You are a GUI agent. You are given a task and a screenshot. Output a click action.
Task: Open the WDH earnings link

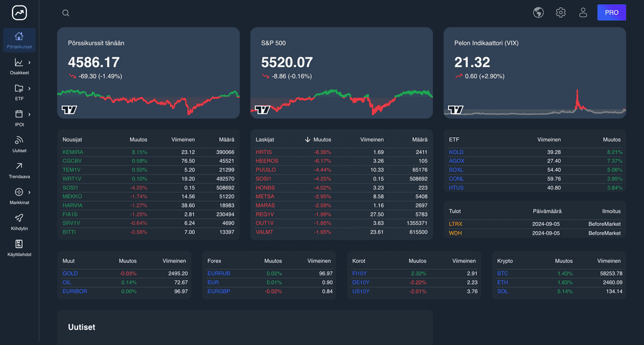coord(455,233)
